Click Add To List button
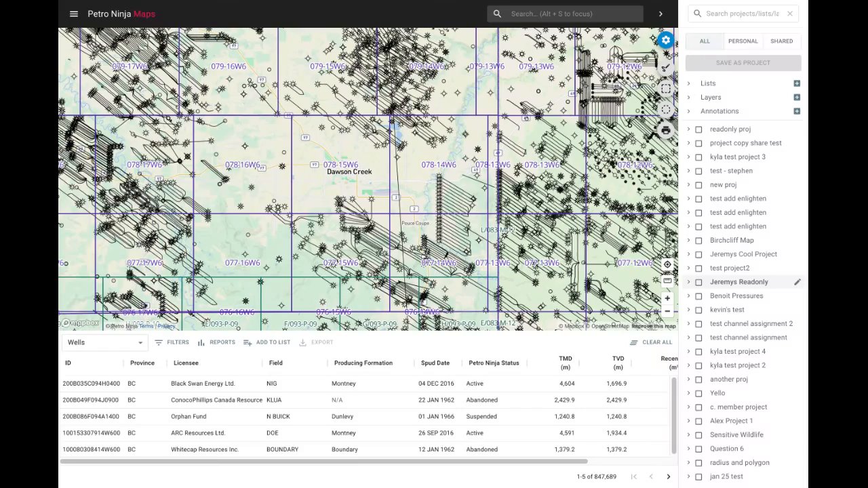The image size is (868, 488). (267, 342)
